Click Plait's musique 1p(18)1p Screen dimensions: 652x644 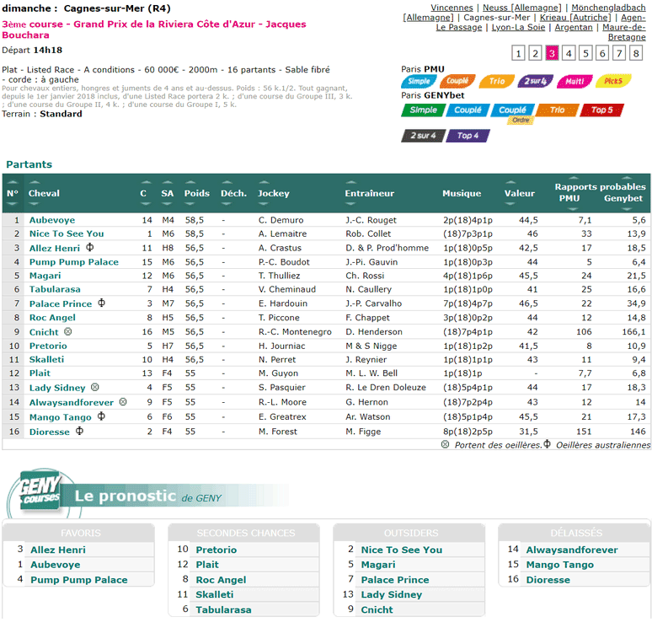point(462,373)
